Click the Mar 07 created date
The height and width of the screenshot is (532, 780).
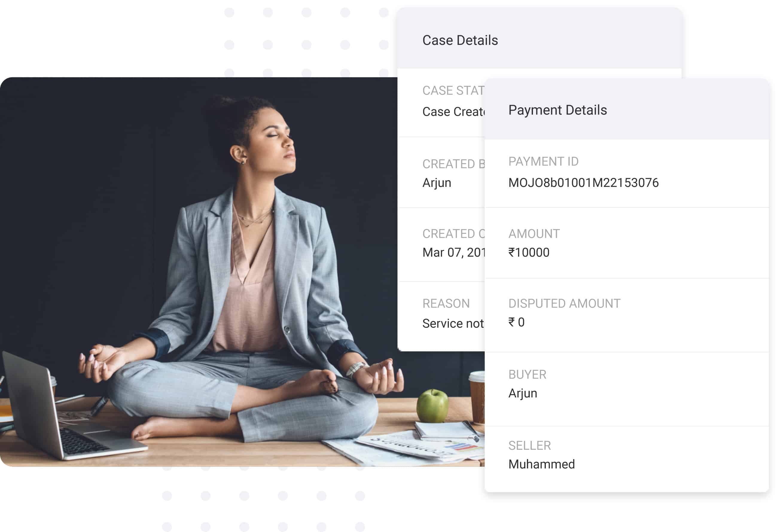(453, 252)
